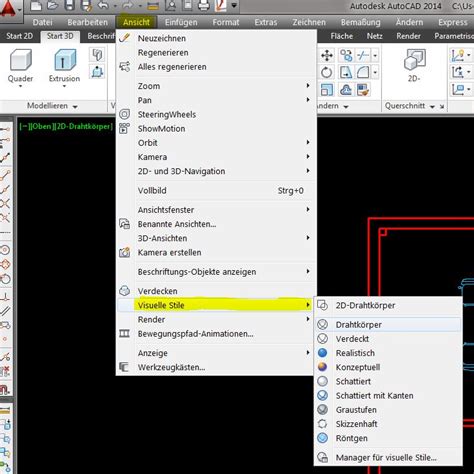This screenshot has width=474, height=474.
Task: Click the Werkzeugkästen toolbar icon
Action: pyautogui.click(x=124, y=367)
